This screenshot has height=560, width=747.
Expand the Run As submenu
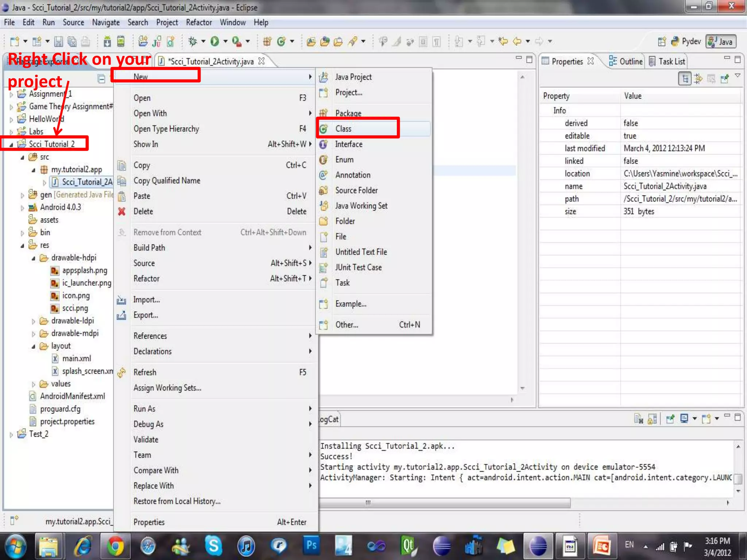coord(215,409)
